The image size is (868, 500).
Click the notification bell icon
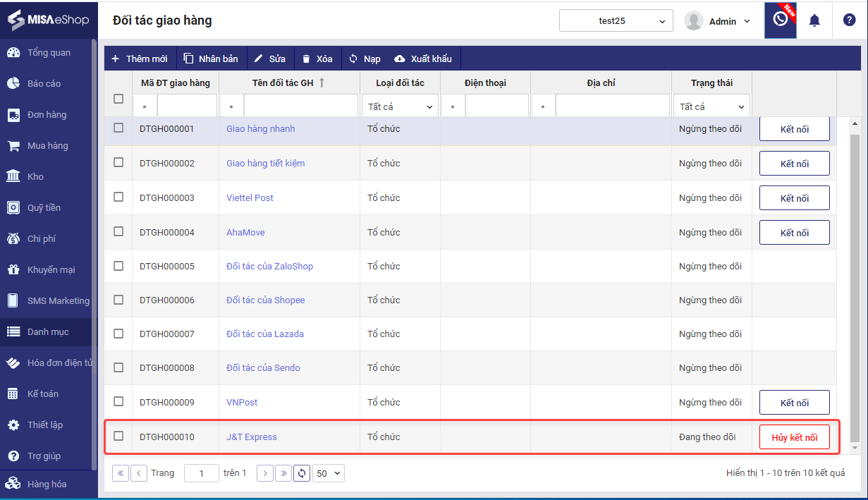click(814, 20)
